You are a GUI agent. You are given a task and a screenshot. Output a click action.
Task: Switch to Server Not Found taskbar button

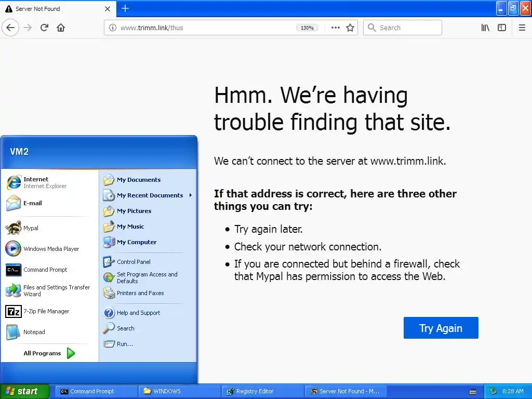pyautogui.click(x=347, y=391)
